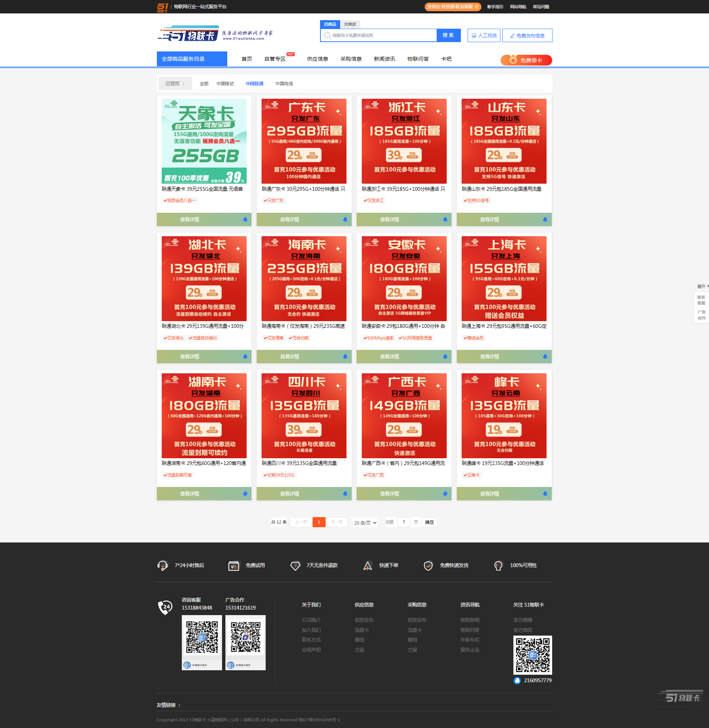The height and width of the screenshot is (728, 709).
Task: Switch to the 找商家 search tab
Action: [x=350, y=24]
